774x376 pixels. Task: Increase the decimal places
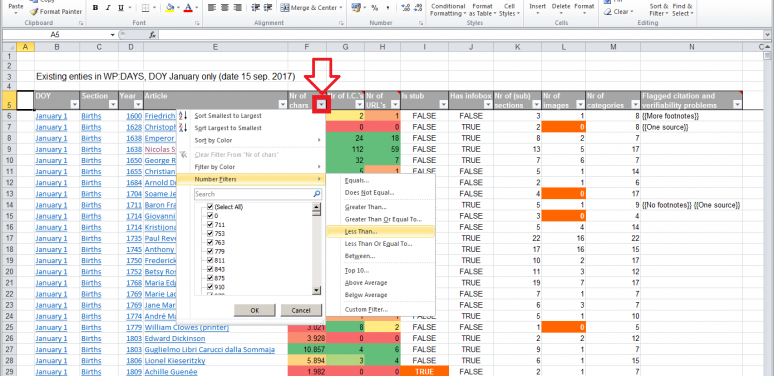click(x=405, y=7)
